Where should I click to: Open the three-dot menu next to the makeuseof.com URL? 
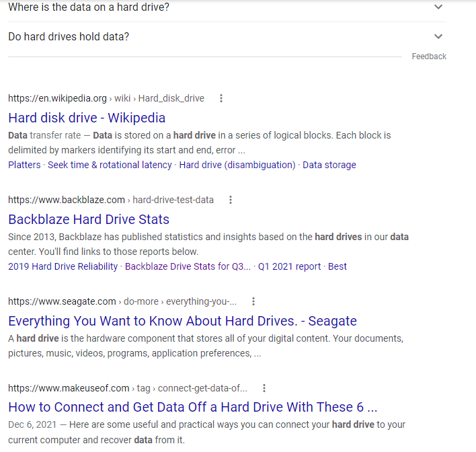[264, 388]
